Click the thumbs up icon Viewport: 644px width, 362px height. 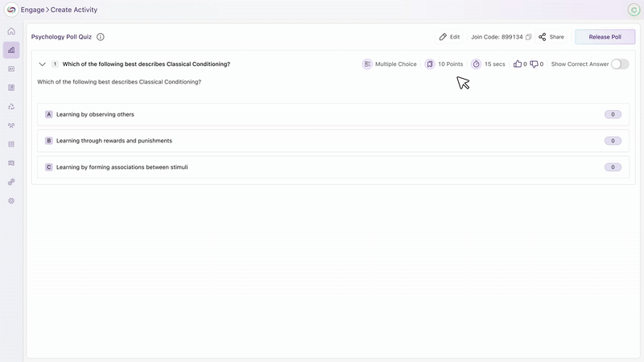[518, 64]
